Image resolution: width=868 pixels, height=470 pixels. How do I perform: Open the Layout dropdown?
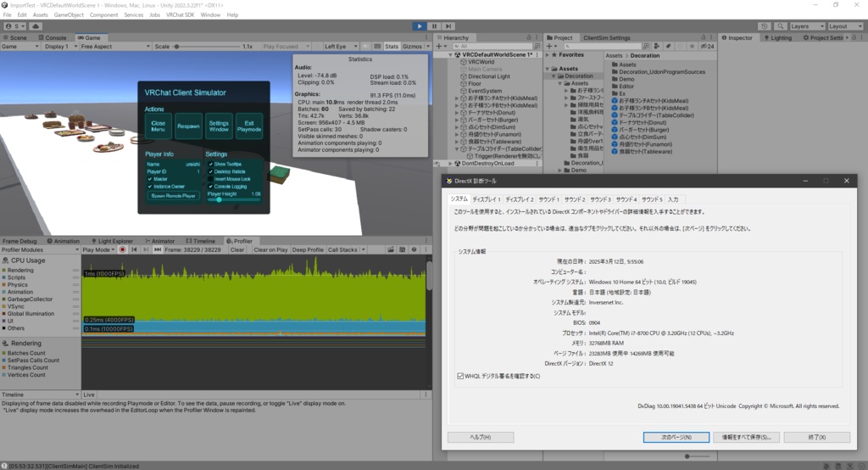click(x=845, y=26)
